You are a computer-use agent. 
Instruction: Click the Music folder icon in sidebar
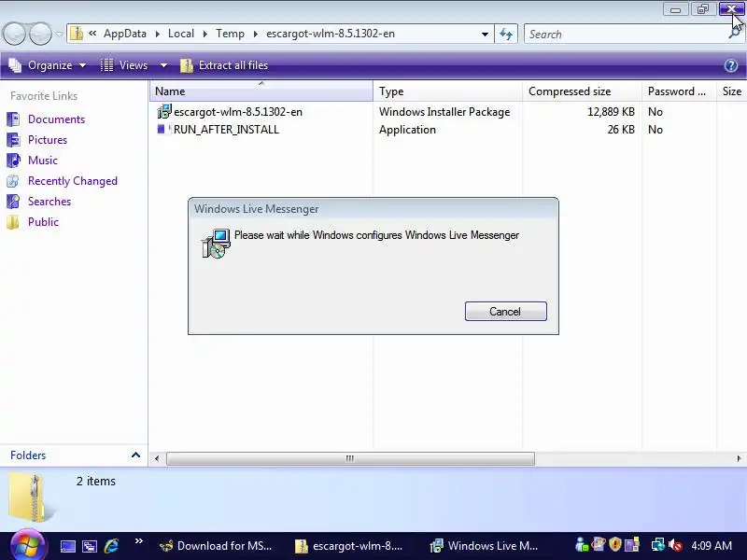pyautogui.click(x=13, y=160)
